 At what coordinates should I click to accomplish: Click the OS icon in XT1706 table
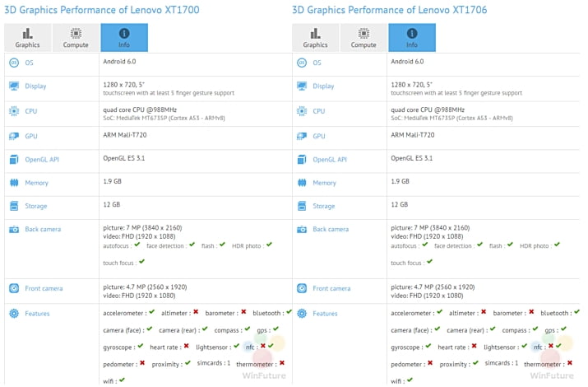click(x=302, y=63)
